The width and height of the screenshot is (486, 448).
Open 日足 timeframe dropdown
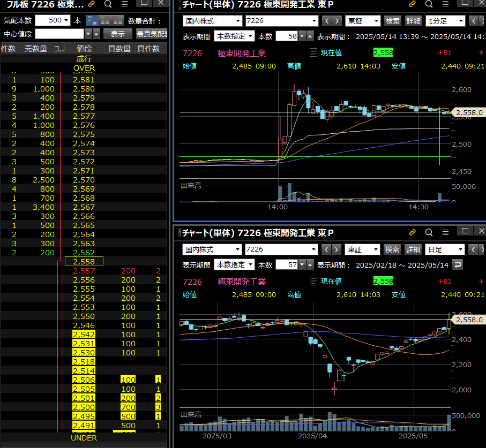click(445, 249)
